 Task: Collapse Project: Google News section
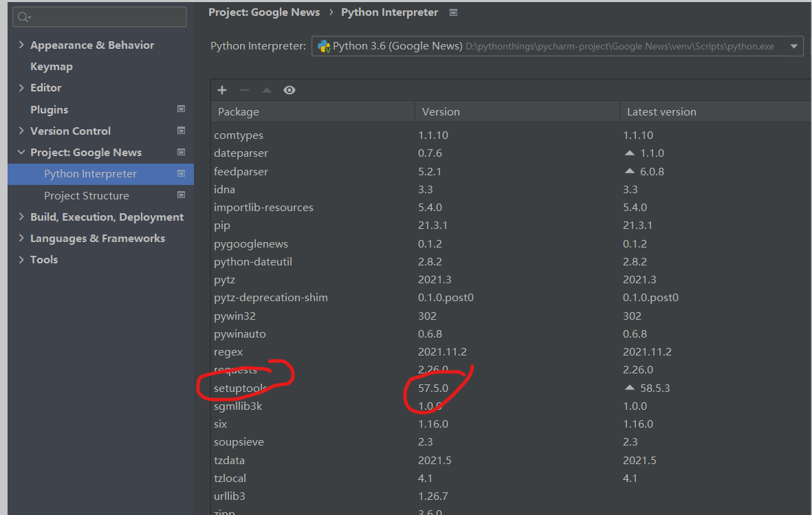21,153
